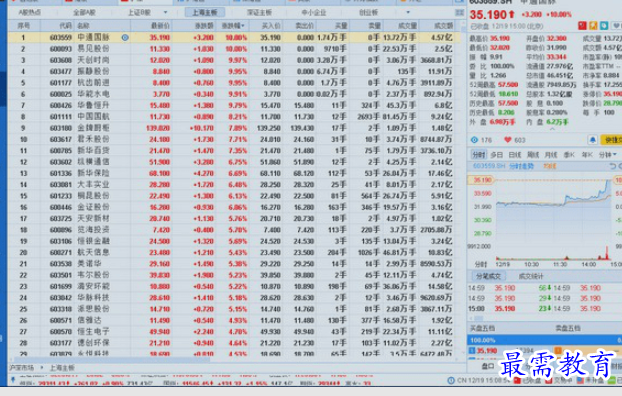
Task: Switch to the 深证主板 tab
Action: point(259,13)
